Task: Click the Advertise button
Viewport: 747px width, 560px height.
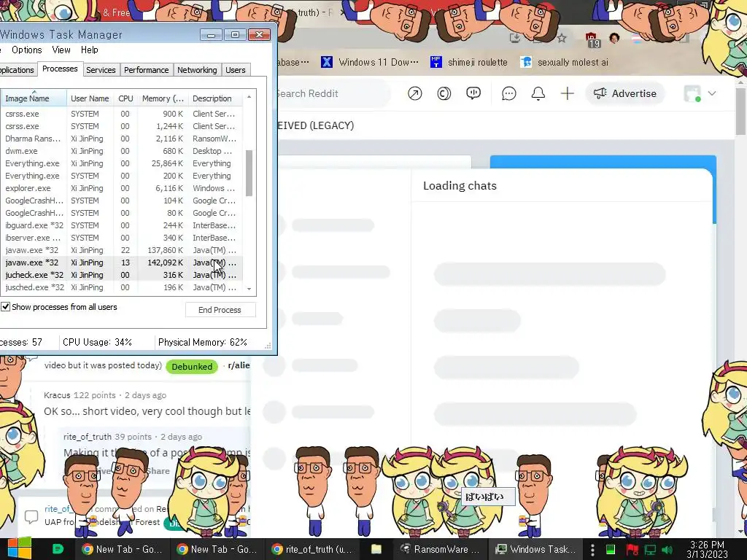Action: point(624,93)
